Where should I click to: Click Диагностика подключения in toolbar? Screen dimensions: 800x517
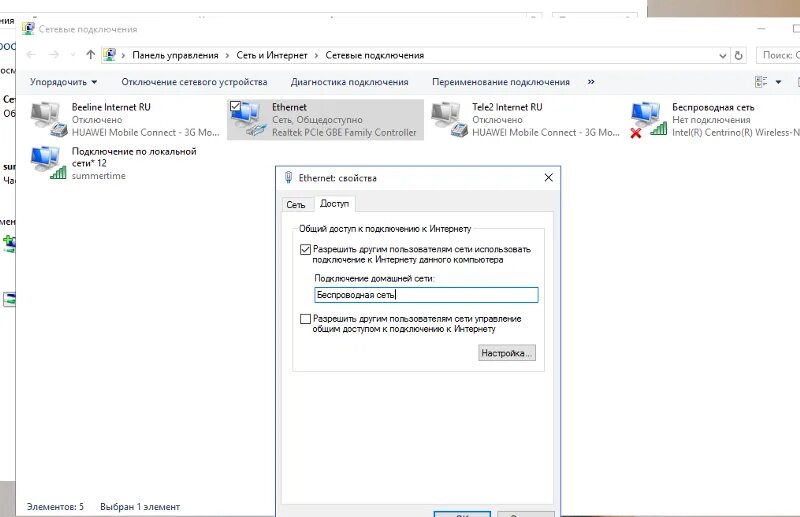[x=349, y=82]
